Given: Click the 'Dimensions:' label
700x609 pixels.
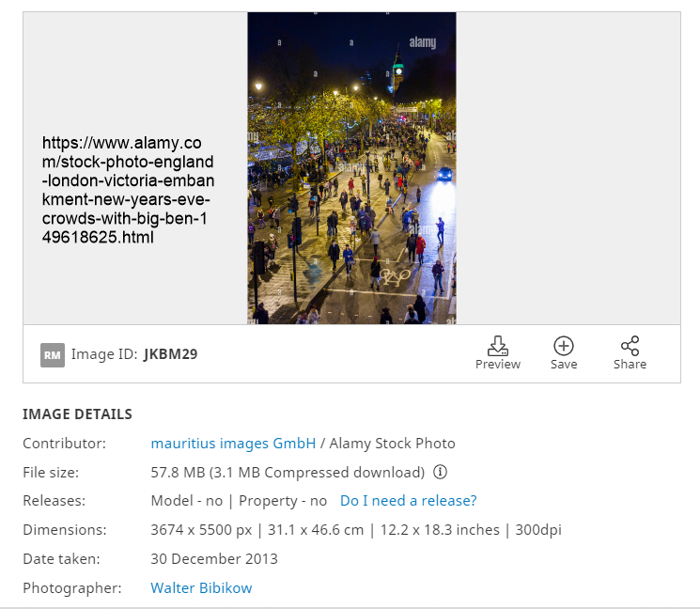Looking at the screenshot, I should [65, 530].
